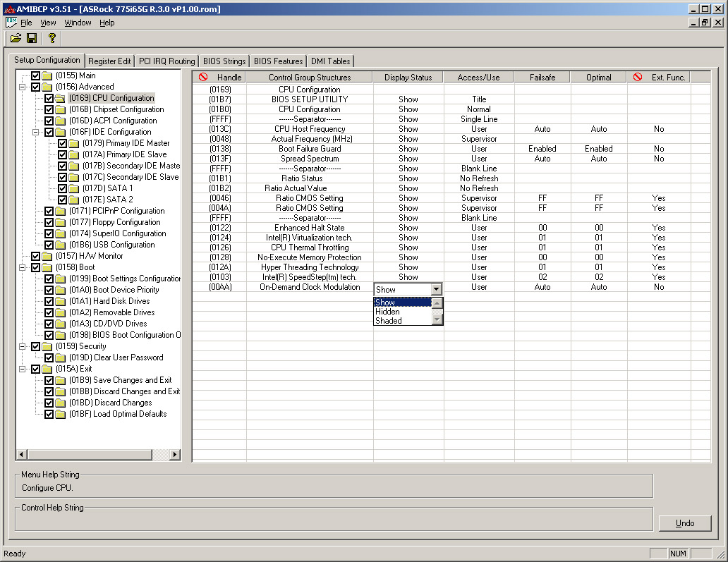Collapse the IDE Configuration tree node
The image size is (728, 562).
[36, 132]
